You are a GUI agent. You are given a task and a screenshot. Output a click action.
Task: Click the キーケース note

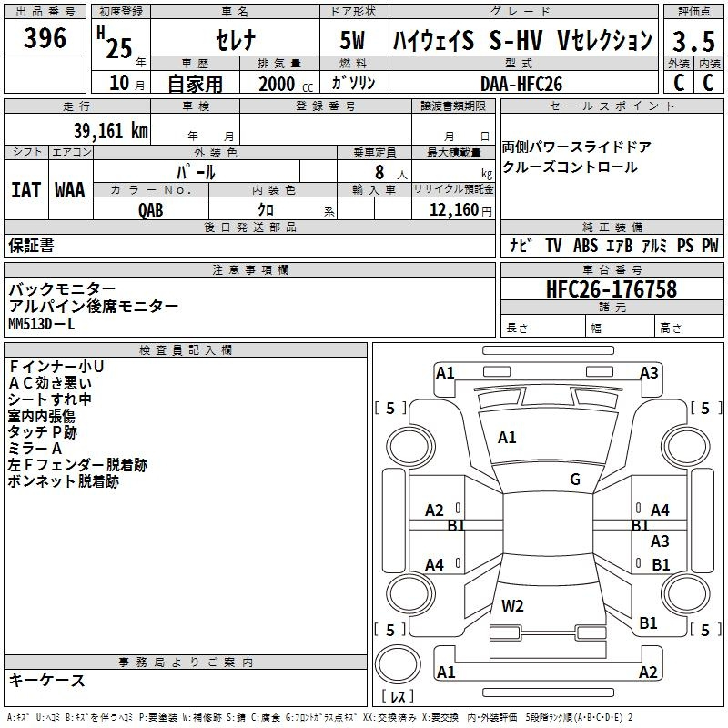tap(46, 681)
